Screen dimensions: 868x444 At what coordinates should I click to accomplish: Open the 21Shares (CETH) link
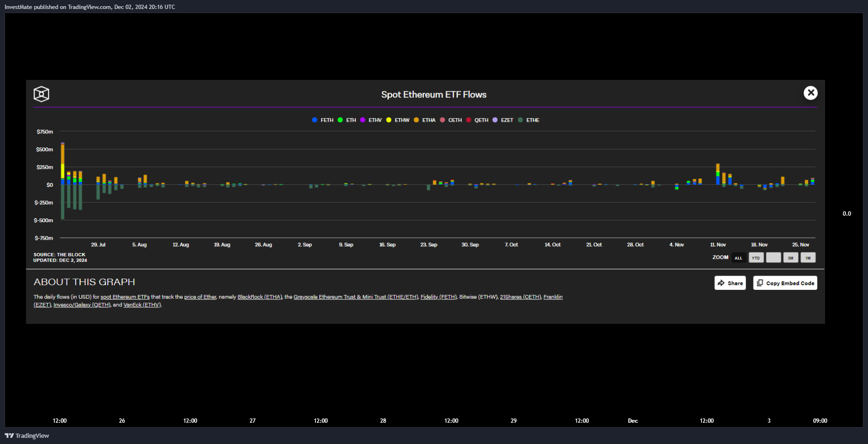point(520,297)
